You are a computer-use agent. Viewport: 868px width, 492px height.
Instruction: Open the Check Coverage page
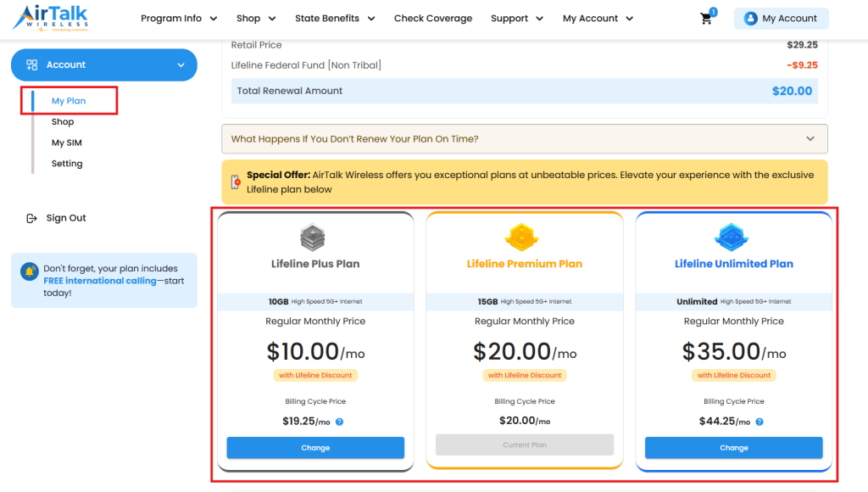433,19
